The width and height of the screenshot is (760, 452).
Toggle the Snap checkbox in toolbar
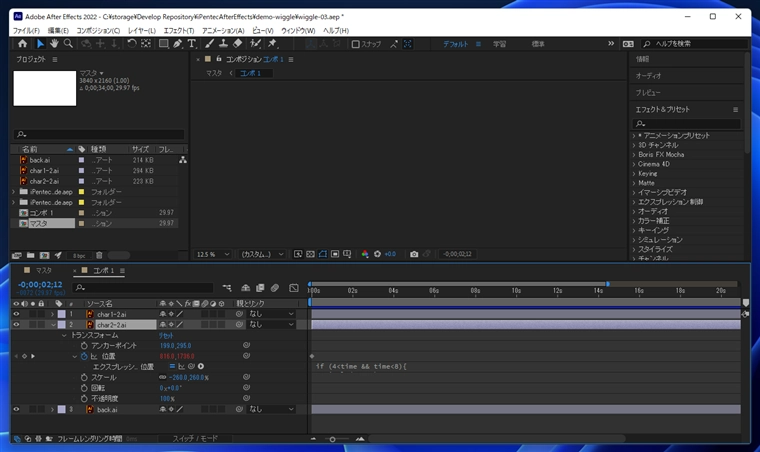(x=355, y=44)
